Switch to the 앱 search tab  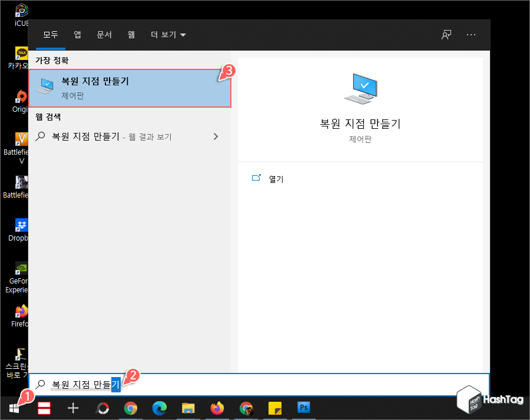[77, 35]
